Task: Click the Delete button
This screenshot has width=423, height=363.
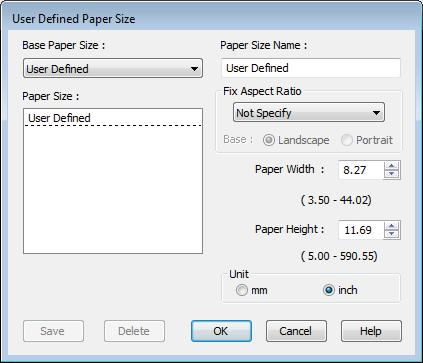Action: click(134, 331)
